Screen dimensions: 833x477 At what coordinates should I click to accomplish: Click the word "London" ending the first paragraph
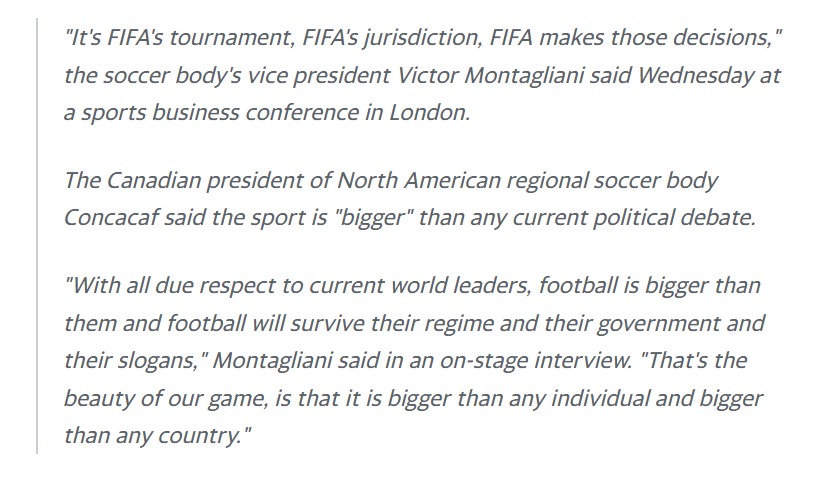pos(428,113)
